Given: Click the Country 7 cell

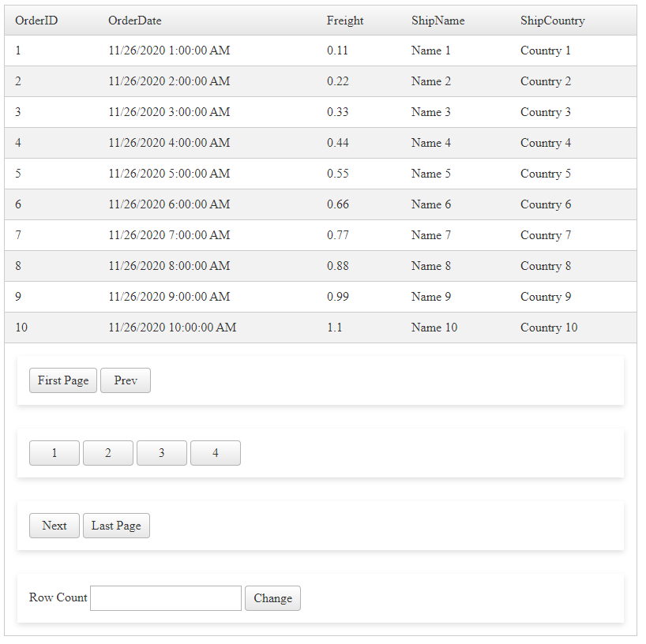Looking at the screenshot, I should (x=546, y=235).
